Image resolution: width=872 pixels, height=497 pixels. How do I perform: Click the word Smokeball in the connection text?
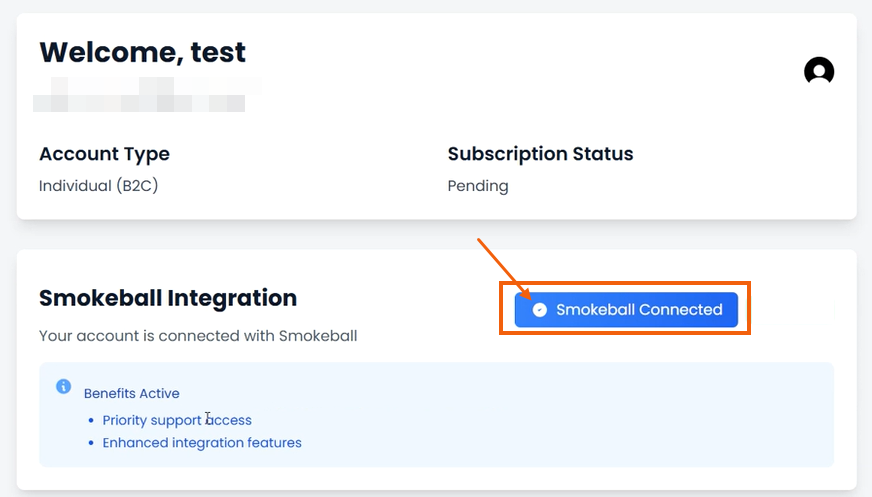(x=318, y=336)
